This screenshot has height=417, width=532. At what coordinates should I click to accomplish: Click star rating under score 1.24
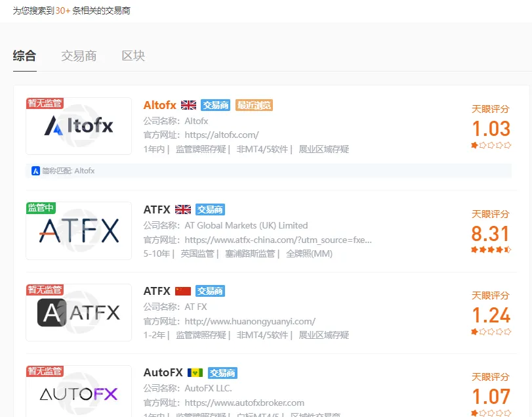click(x=491, y=332)
